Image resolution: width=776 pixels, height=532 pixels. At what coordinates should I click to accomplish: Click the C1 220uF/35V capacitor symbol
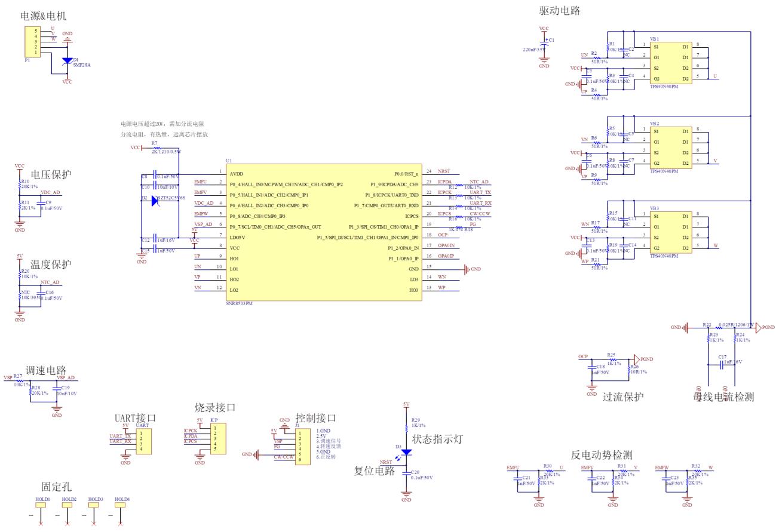544,45
